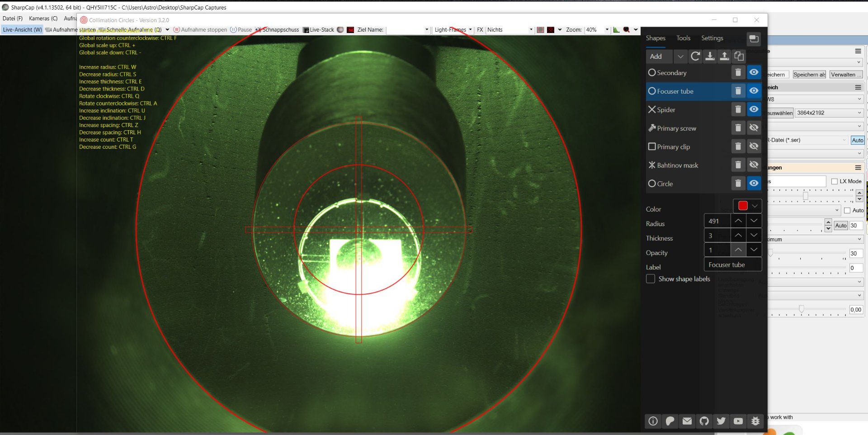Screen dimensions: 868x435
Task: Delete the Spider shape
Action: [738, 109]
